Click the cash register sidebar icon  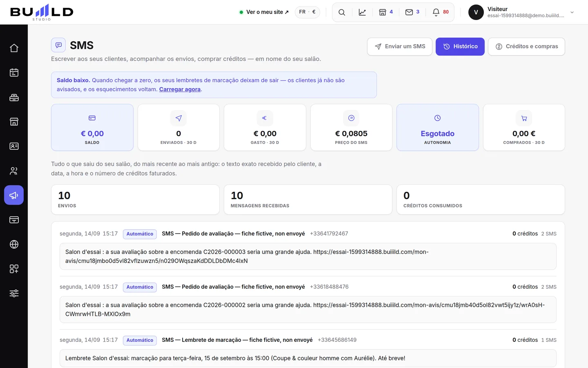(x=14, y=97)
